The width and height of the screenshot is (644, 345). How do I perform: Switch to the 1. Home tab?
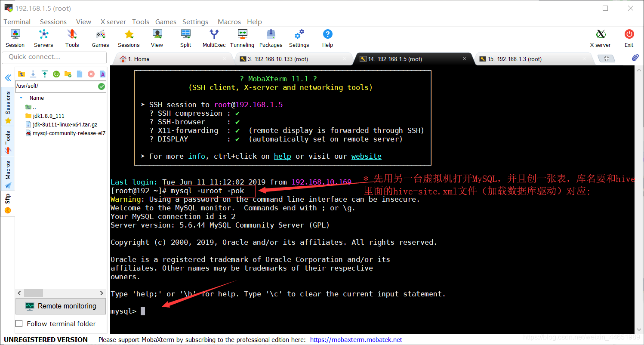pyautogui.click(x=172, y=59)
